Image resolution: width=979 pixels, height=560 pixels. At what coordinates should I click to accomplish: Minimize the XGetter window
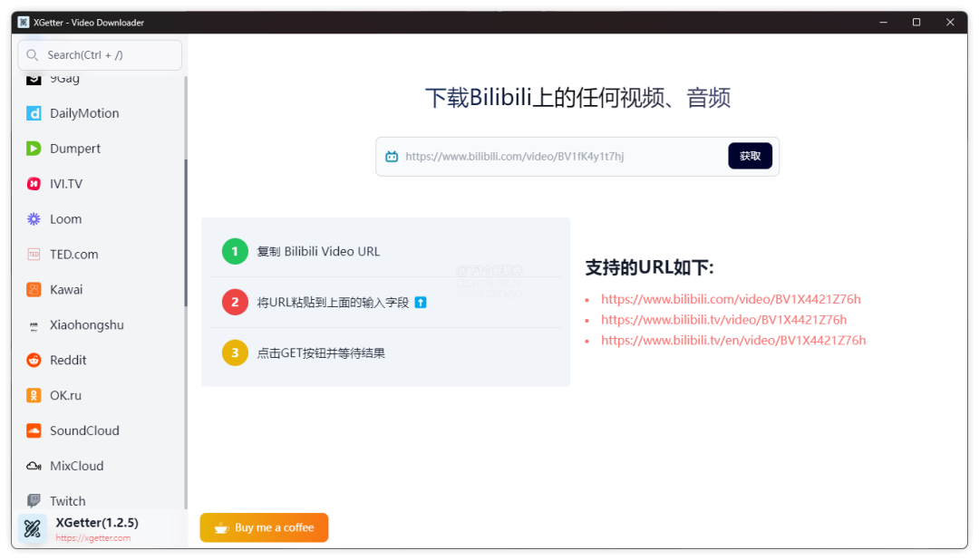pos(884,23)
